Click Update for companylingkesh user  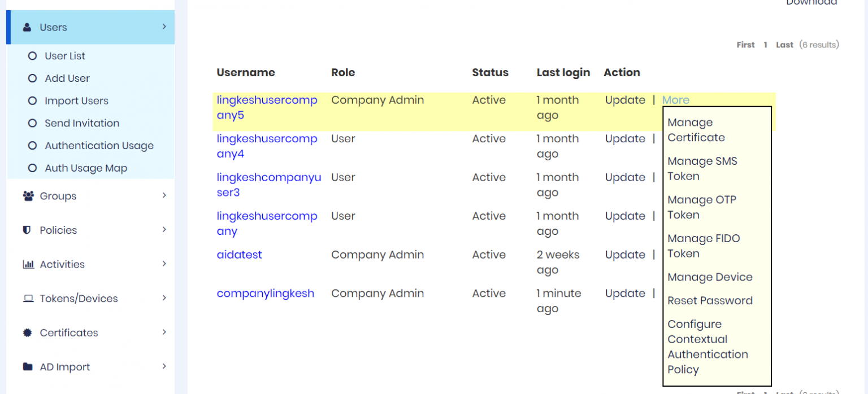(x=625, y=294)
